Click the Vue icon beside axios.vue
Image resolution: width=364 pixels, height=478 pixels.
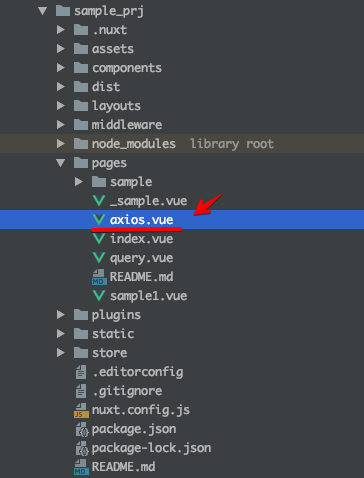point(99,220)
